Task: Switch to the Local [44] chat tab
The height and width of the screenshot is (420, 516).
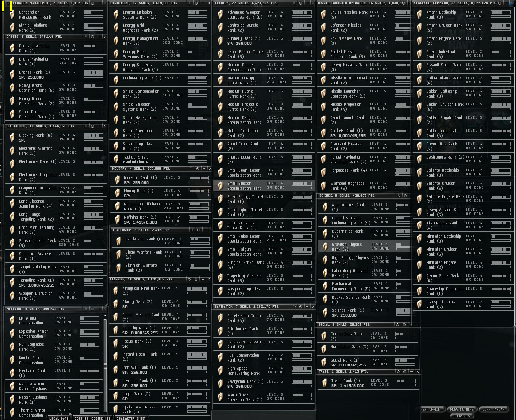Action: (x=59, y=418)
